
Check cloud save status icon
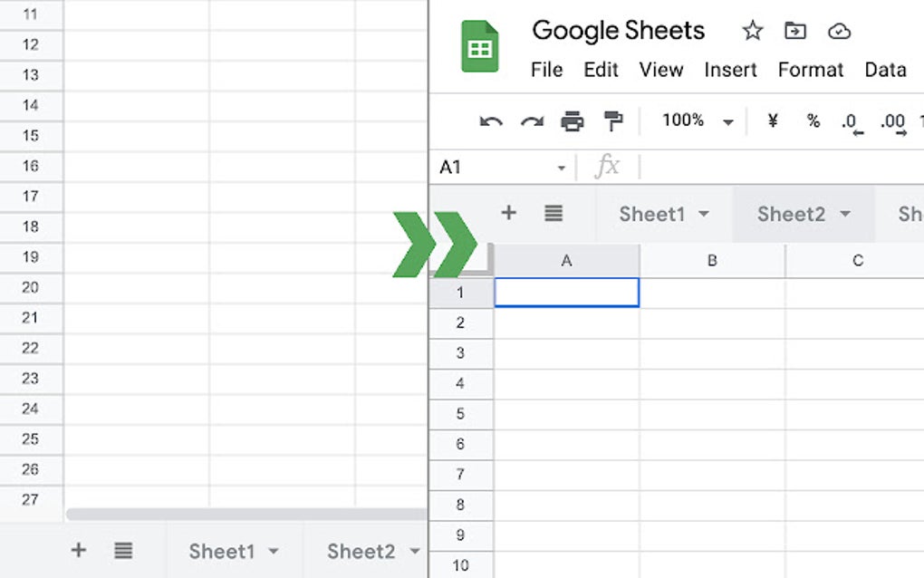pos(840,32)
